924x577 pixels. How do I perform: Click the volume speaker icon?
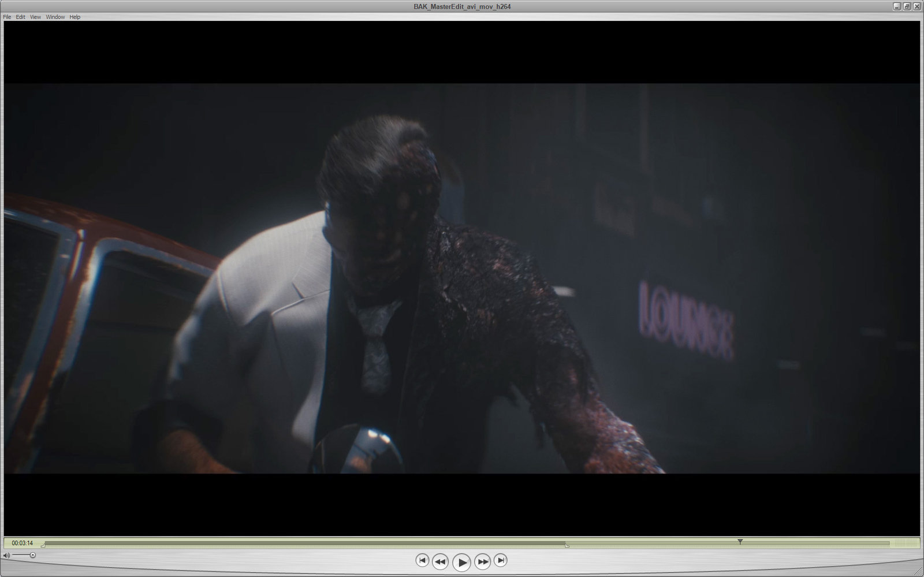6,556
